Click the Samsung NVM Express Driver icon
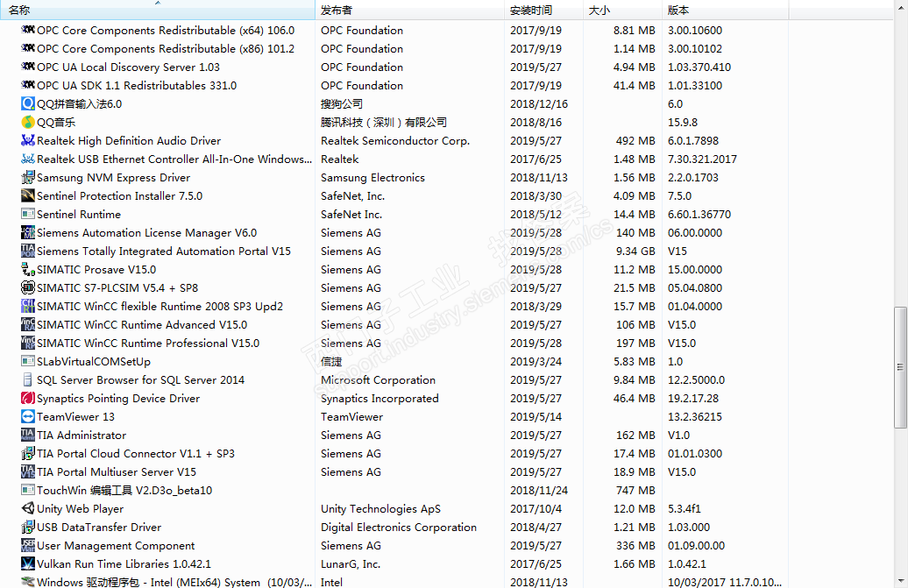Screen dimensions: 908x588 tap(28, 177)
